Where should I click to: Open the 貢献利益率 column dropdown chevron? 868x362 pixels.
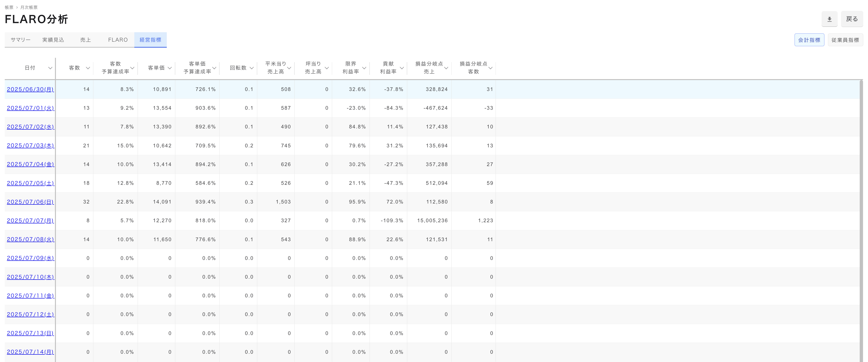[402, 68]
